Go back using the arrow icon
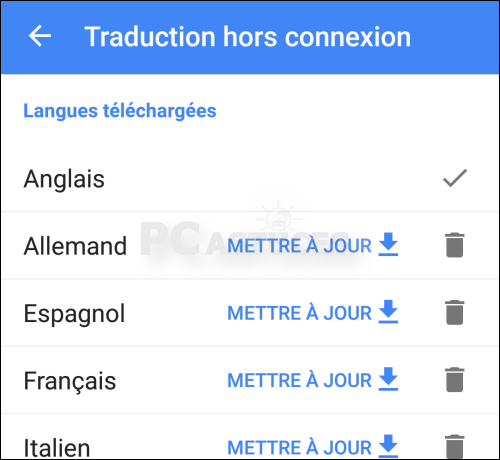The image size is (500, 460). tap(40, 36)
